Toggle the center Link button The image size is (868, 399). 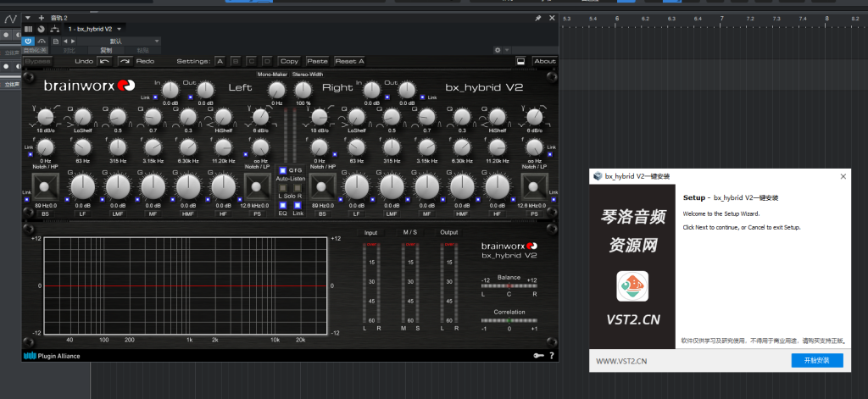(298, 205)
